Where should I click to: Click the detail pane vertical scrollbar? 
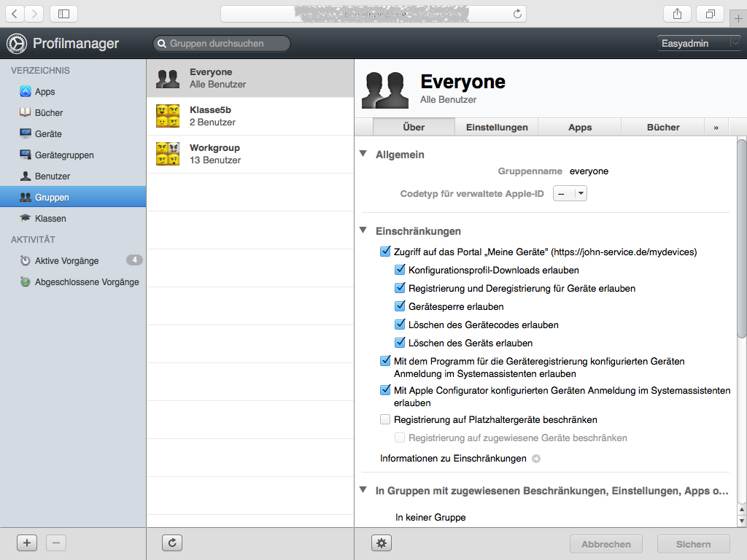coord(741,238)
